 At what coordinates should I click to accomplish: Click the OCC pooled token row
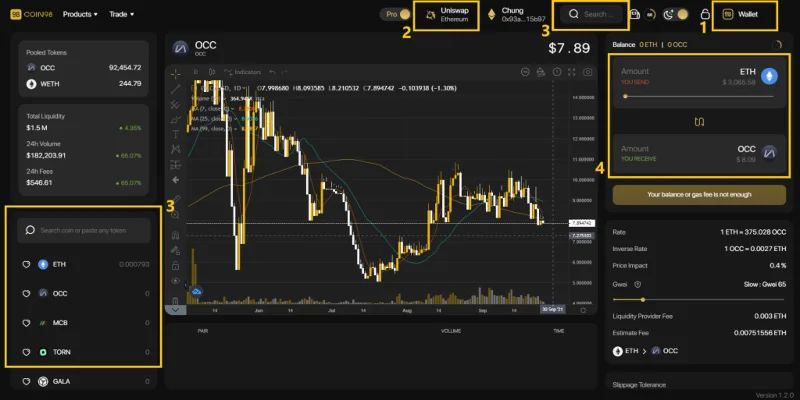click(x=84, y=68)
